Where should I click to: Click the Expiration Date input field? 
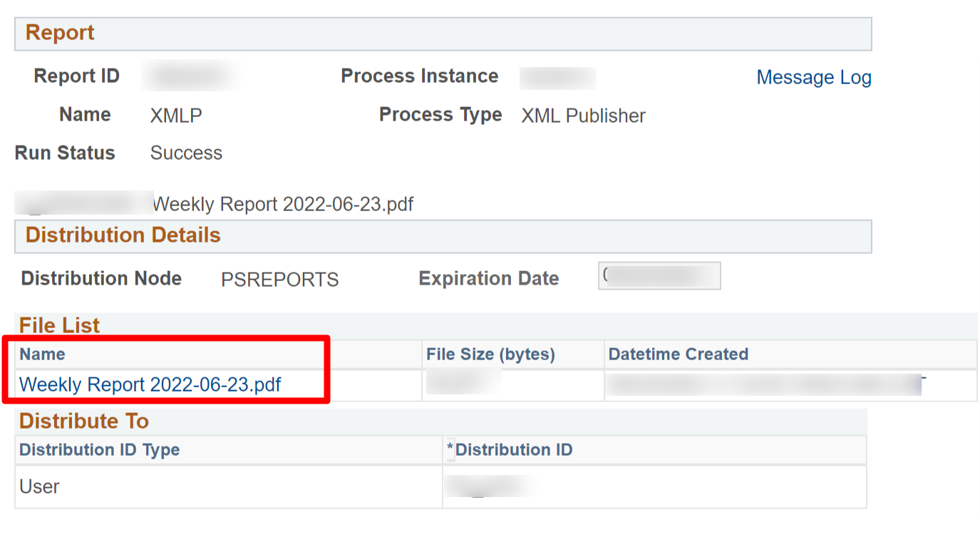[659, 275]
